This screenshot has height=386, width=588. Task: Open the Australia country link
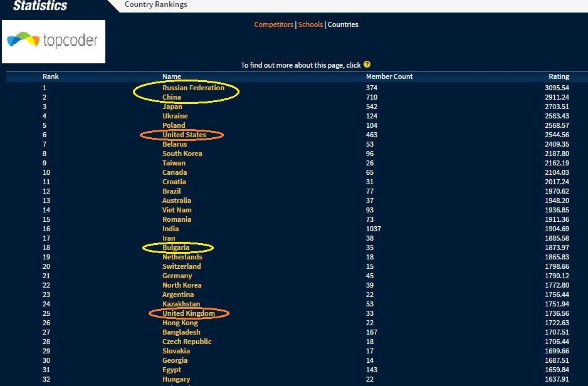click(177, 201)
